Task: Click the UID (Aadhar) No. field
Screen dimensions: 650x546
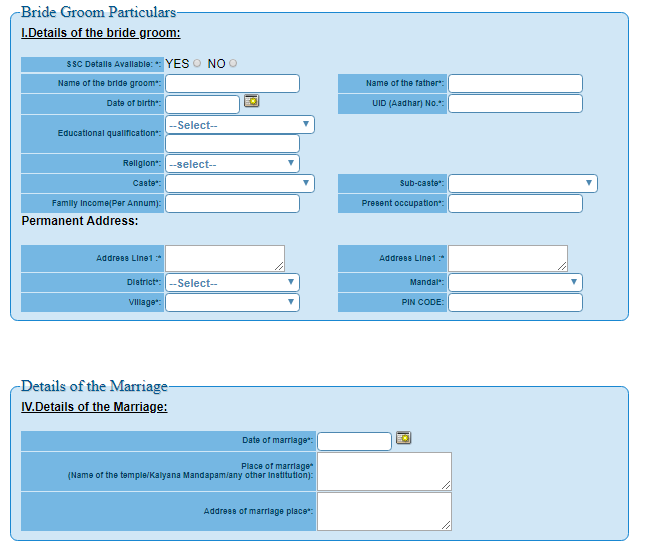Action: (x=515, y=104)
